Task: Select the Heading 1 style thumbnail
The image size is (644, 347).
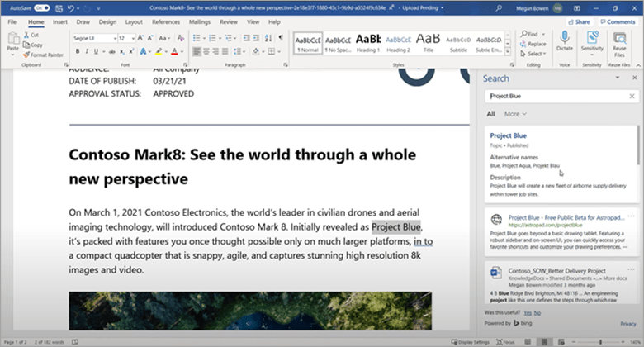Action: tap(369, 41)
